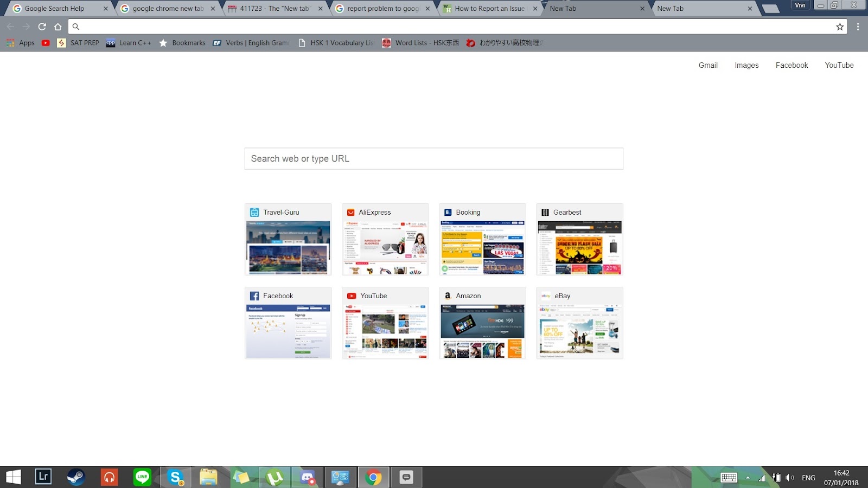
Task: Open the chat bubble app in taskbar
Action: pyautogui.click(x=406, y=477)
